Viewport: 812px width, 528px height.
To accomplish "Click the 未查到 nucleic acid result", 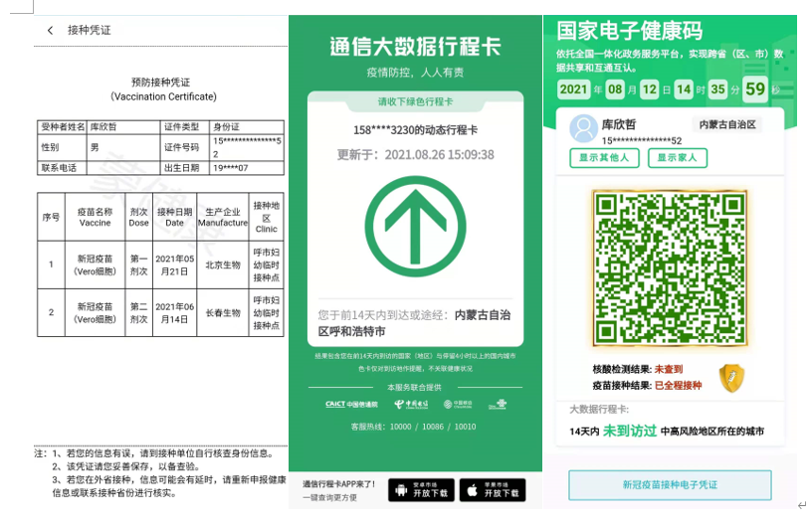I will point(669,369).
